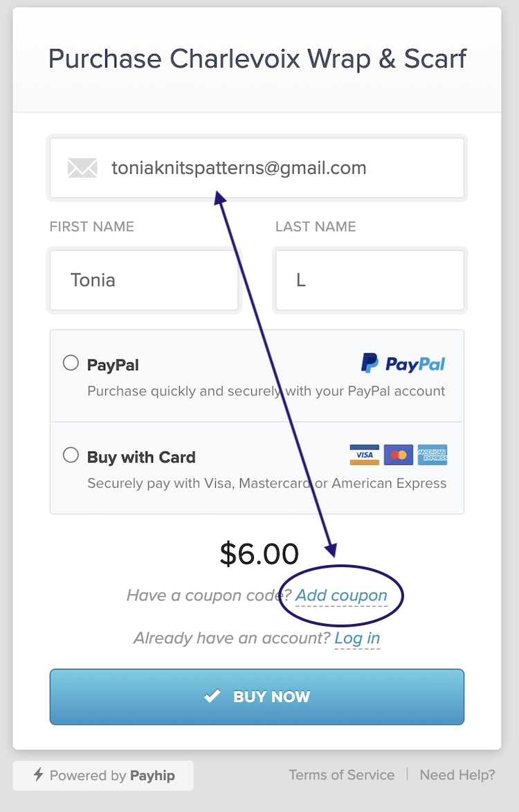519x812 pixels.
Task: Click the First Name field containing Tonia
Action: [144, 280]
